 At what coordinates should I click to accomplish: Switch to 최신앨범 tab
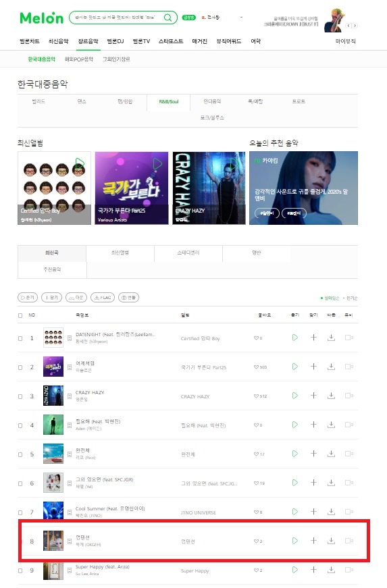coord(120,252)
